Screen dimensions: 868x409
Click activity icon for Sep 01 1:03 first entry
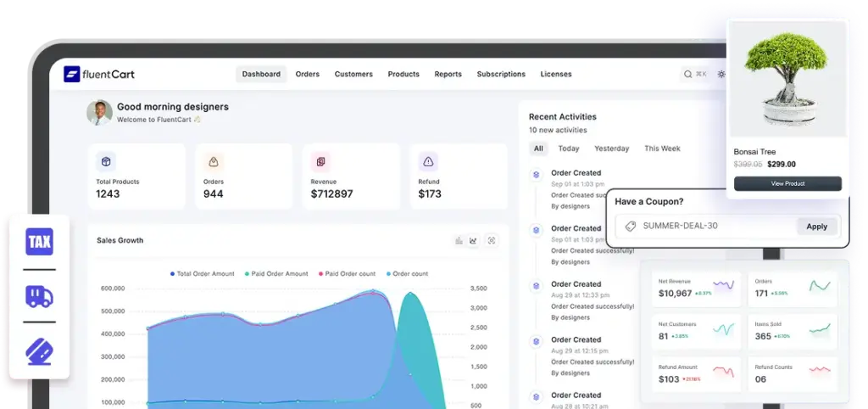[536, 175]
